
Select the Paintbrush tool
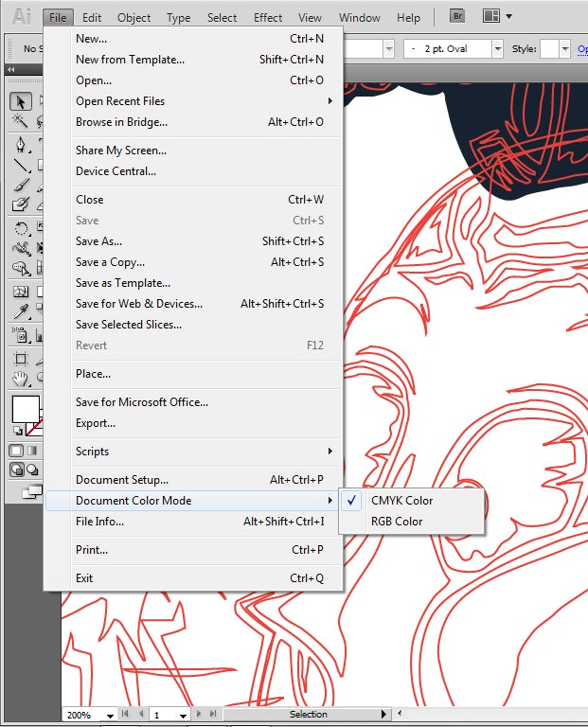click(x=21, y=185)
